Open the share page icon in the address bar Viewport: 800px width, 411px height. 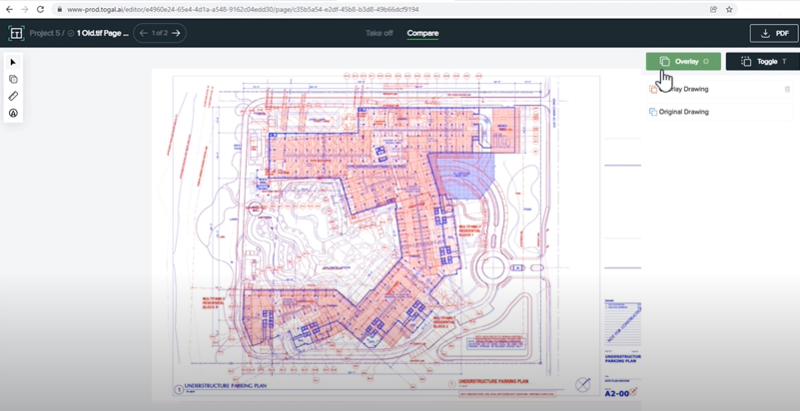click(713, 9)
